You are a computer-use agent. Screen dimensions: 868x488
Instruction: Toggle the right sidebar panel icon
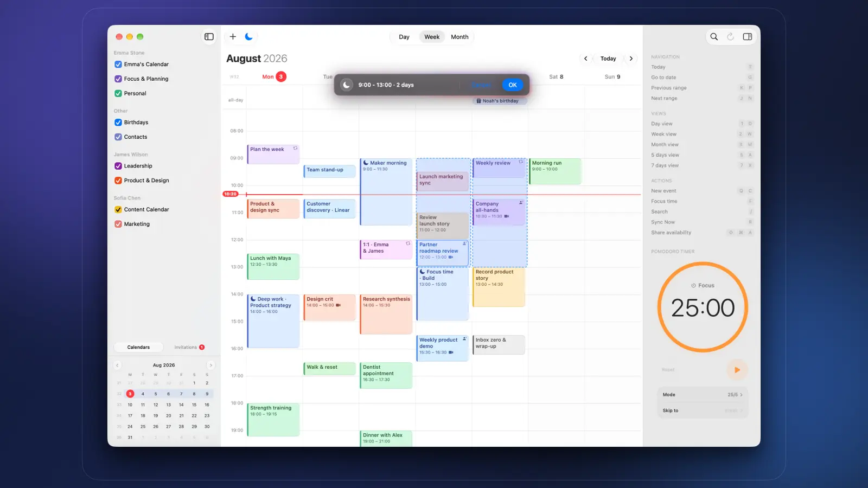click(x=748, y=37)
